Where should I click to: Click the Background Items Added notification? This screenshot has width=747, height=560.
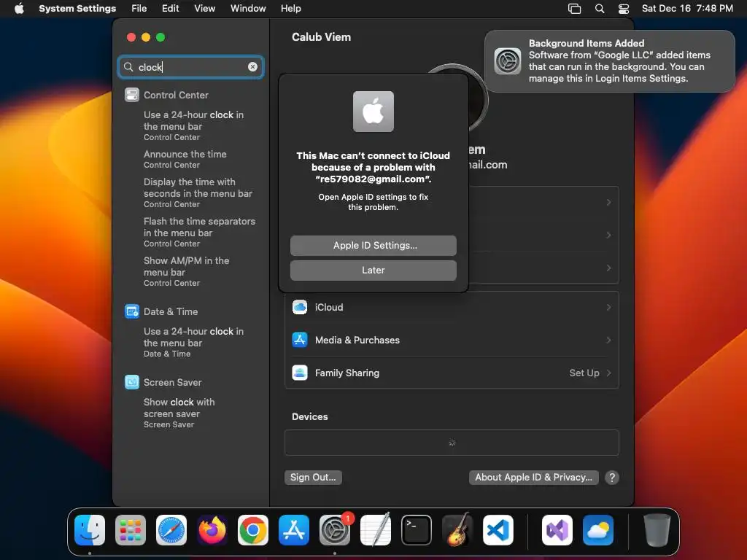610,61
